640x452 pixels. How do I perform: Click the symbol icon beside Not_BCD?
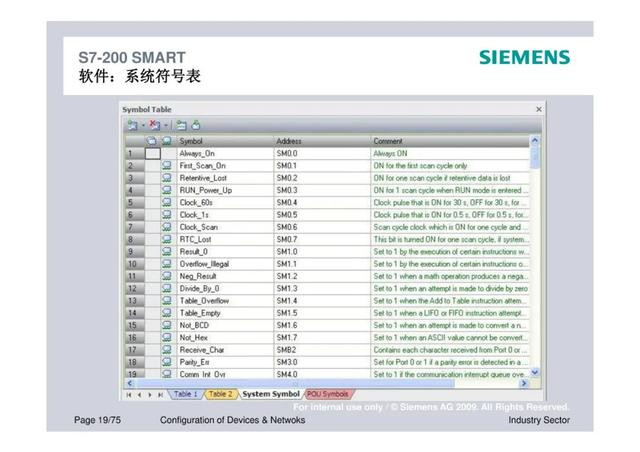click(x=167, y=325)
